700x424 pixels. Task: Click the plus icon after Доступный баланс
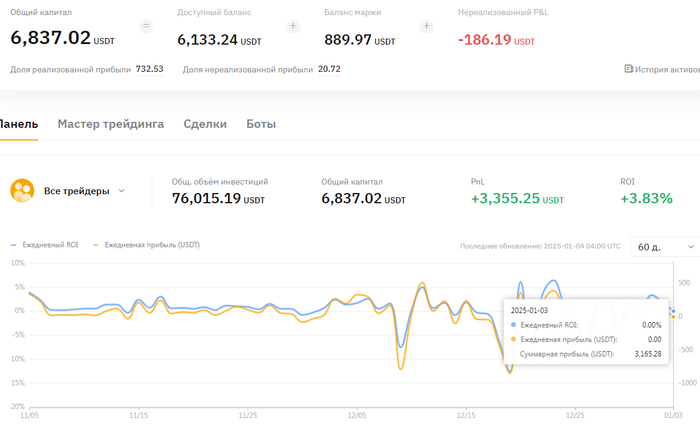point(293,25)
